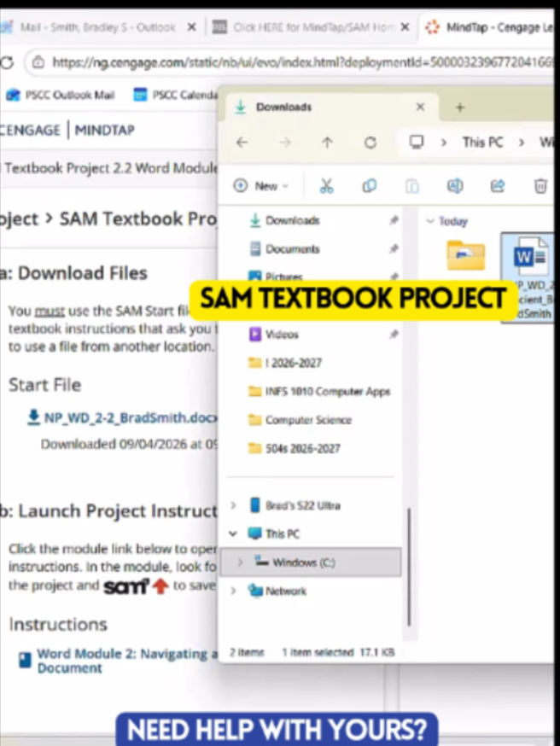The width and height of the screenshot is (560, 746).
Task: Click the MINDTAP logo text
Action: (x=104, y=130)
